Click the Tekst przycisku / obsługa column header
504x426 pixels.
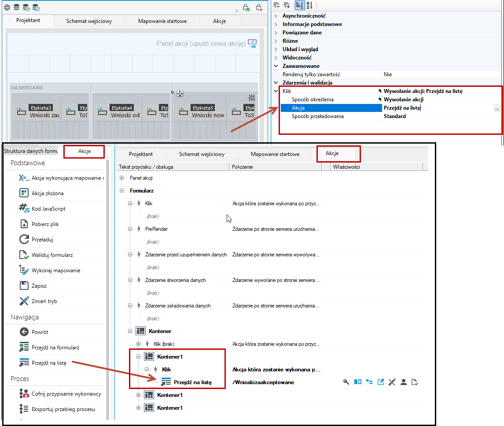point(173,167)
